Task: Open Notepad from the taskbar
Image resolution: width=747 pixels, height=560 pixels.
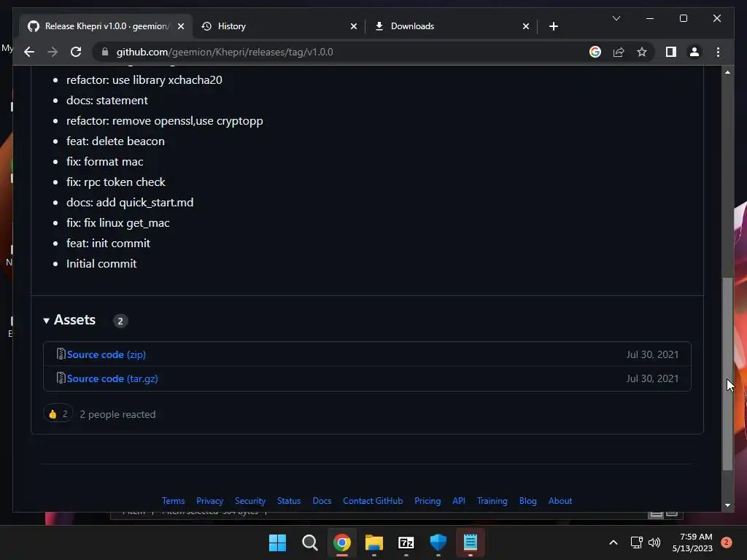Action: coord(471,542)
